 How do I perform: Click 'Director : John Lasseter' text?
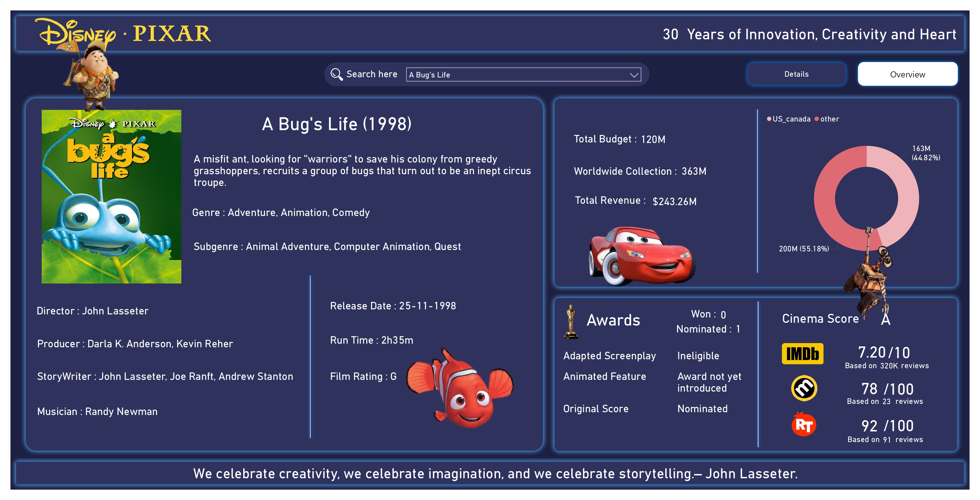pos(92,311)
